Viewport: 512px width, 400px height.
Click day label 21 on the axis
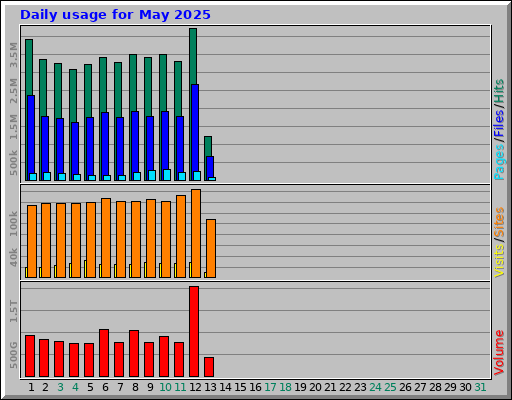point(330,387)
